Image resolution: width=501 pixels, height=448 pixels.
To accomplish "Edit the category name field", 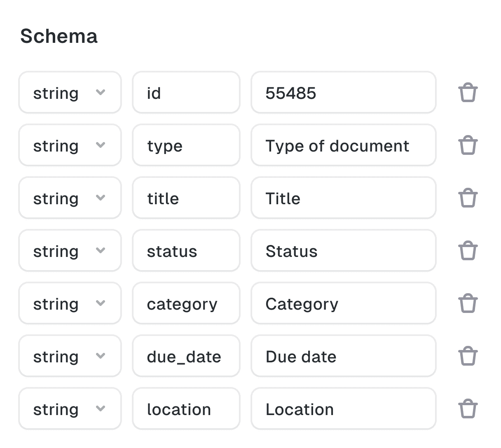I will (x=186, y=303).
